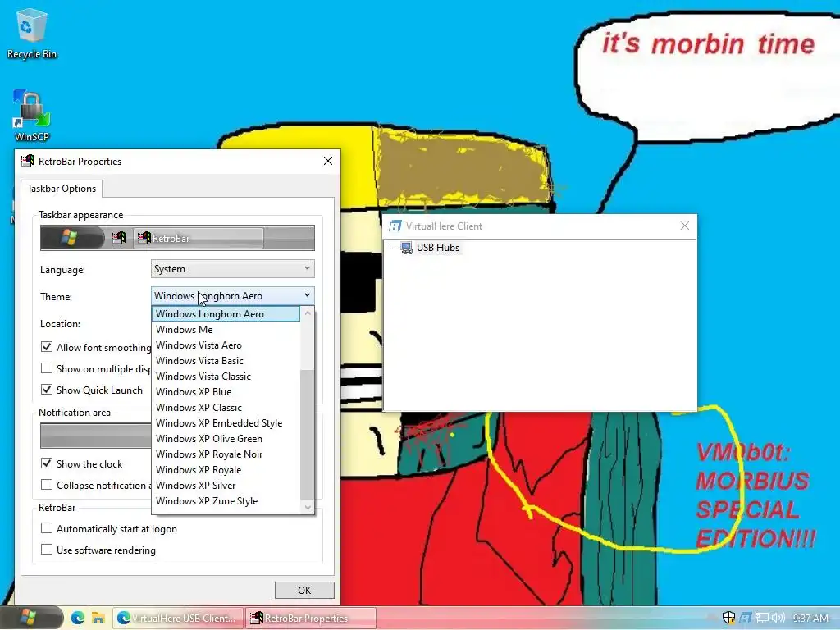Choose Windows XP Royale Noir theme
840x630 pixels.
point(226,454)
